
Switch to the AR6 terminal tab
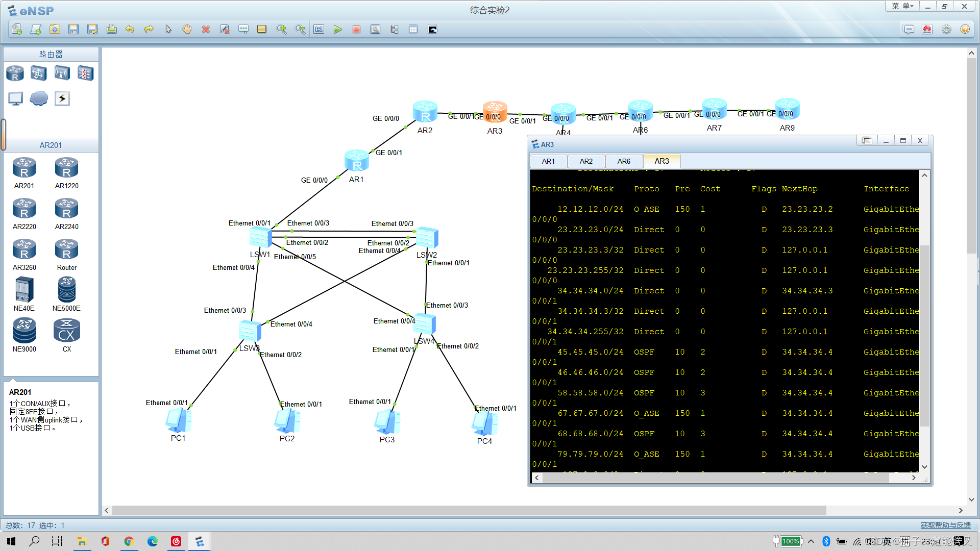coord(624,161)
